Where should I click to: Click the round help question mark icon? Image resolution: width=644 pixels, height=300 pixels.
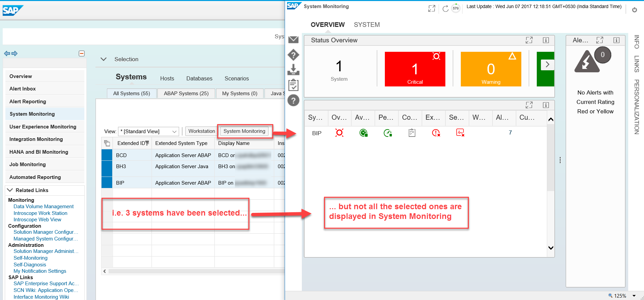point(293,100)
